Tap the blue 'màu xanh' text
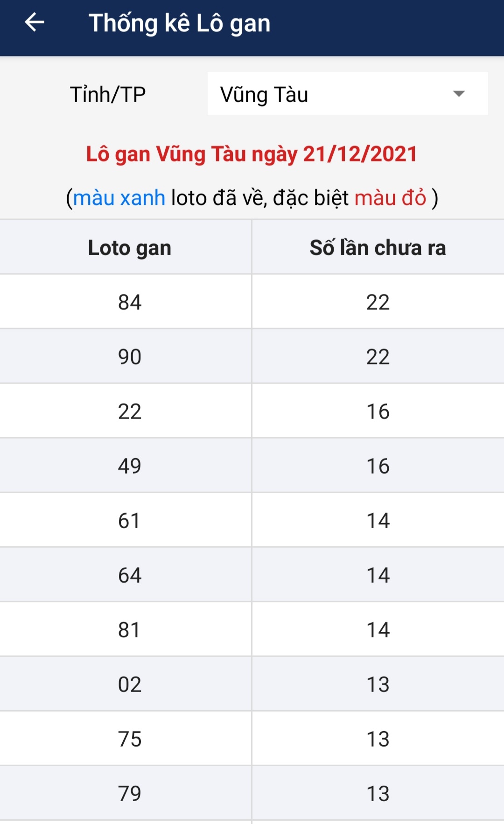The image size is (504, 824). [119, 198]
